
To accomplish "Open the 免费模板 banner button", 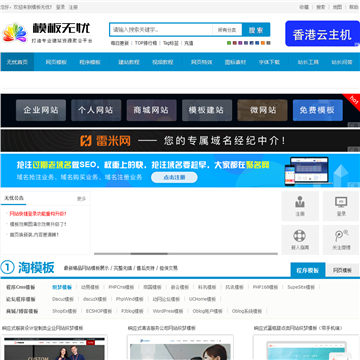I will click(x=318, y=110).
